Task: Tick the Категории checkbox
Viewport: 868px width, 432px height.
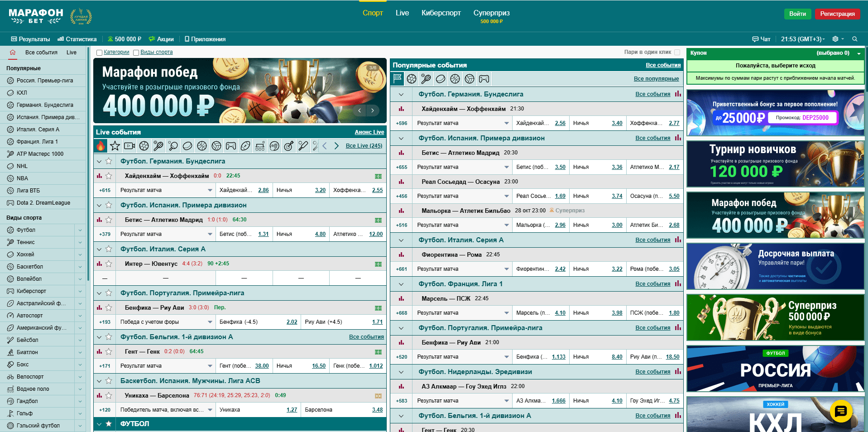Action: pos(99,53)
